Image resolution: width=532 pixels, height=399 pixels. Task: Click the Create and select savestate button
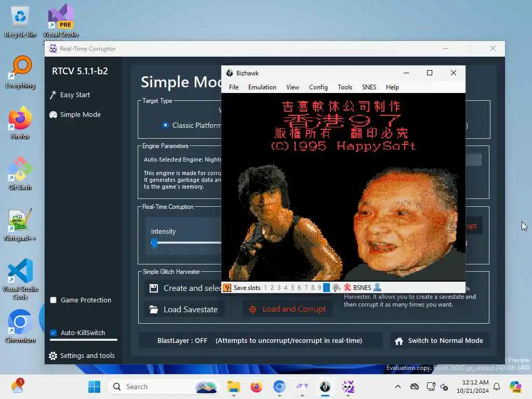(x=183, y=288)
